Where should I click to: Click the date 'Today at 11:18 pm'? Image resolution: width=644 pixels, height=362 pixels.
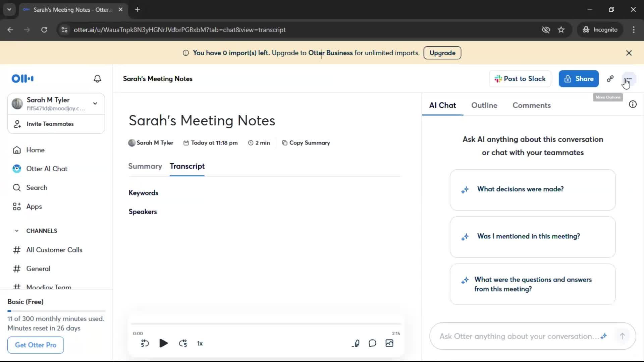pos(210,143)
